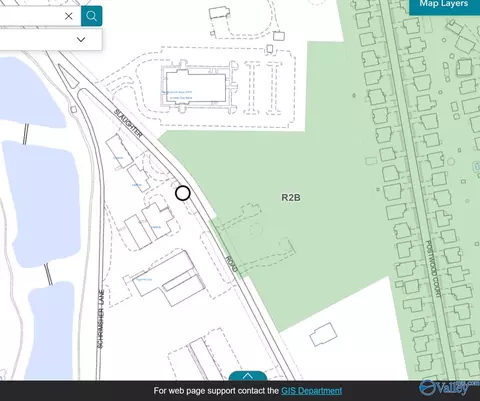Click the magnifying glass search button
480x401 pixels.
pos(91,16)
